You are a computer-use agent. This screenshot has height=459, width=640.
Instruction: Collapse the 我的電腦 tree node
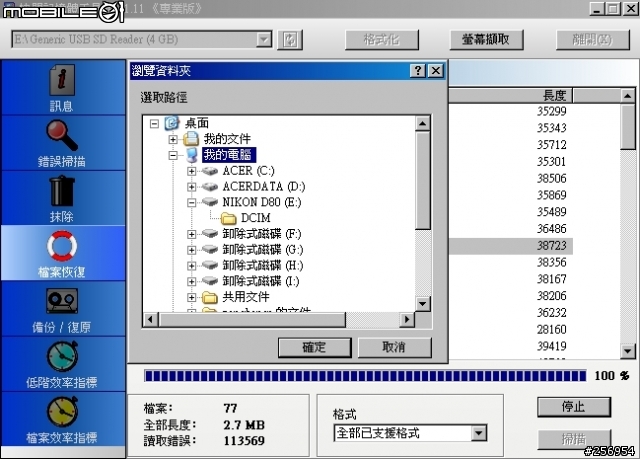(173, 155)
